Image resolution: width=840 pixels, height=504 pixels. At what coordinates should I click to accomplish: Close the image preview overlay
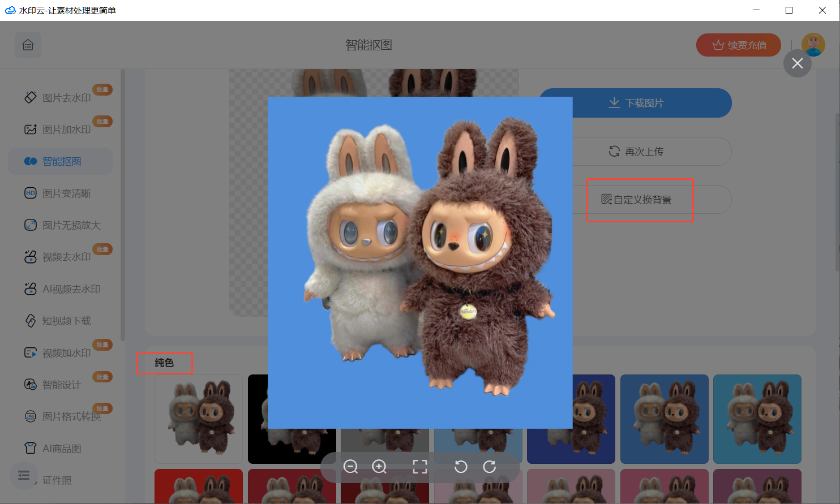click(798, 63)
